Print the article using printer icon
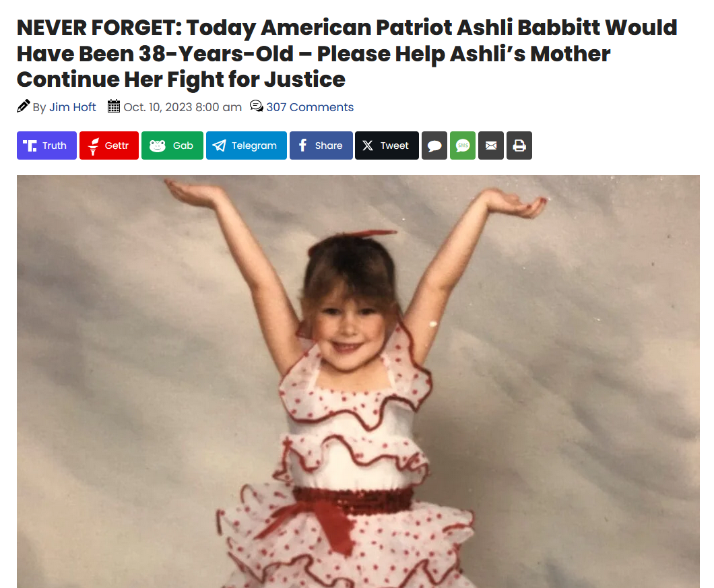 click(519, 145)
